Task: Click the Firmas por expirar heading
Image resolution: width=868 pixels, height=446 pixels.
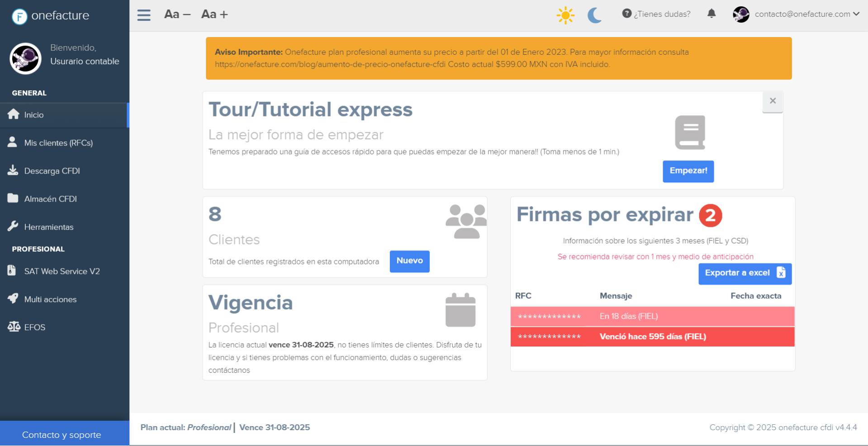Action: click(x=605, y=215)
